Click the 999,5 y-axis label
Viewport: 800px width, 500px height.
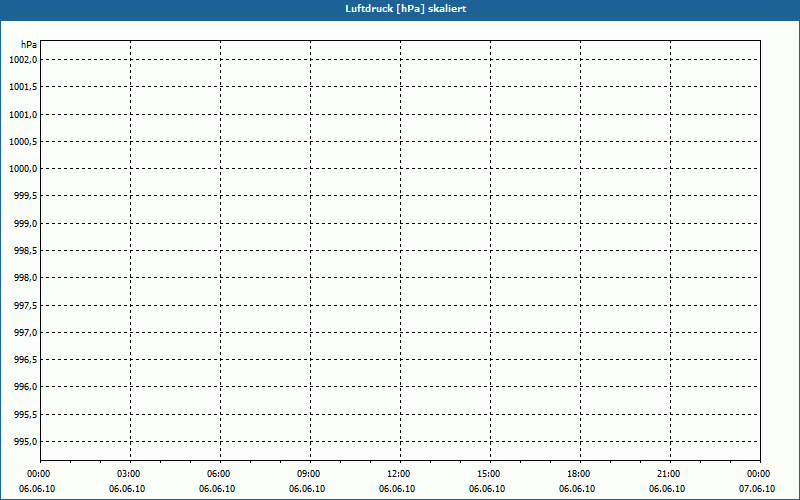25,196
